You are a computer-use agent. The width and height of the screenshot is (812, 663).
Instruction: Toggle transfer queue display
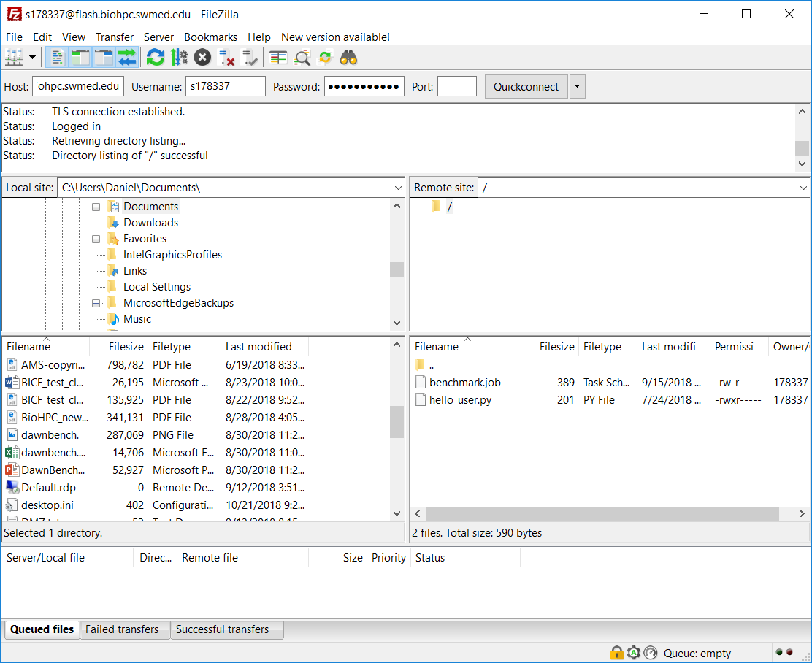pyautogui.click(x=127, y=58)
